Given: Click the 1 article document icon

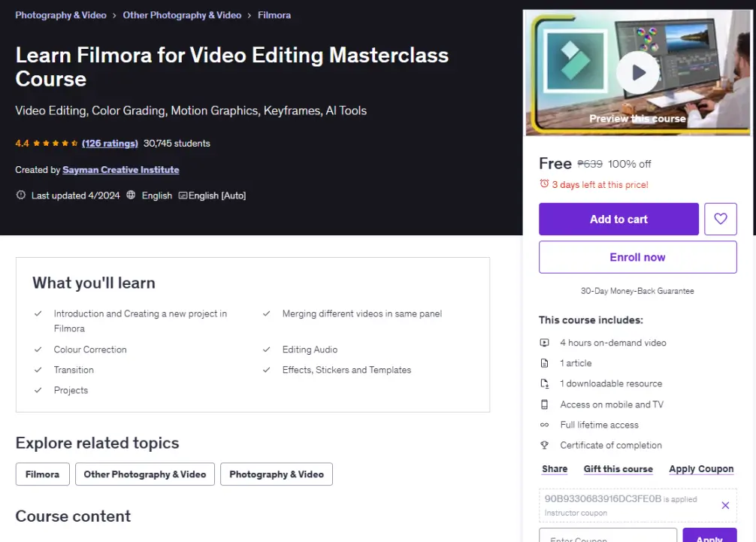Looking at the screenshot, I should coord(544,363).
